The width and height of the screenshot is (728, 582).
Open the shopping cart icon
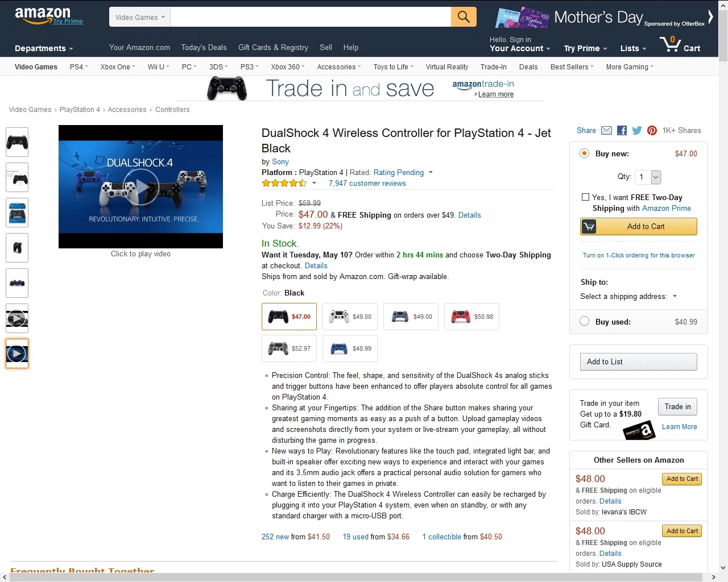pyautogui.click(x=680, y=44)
